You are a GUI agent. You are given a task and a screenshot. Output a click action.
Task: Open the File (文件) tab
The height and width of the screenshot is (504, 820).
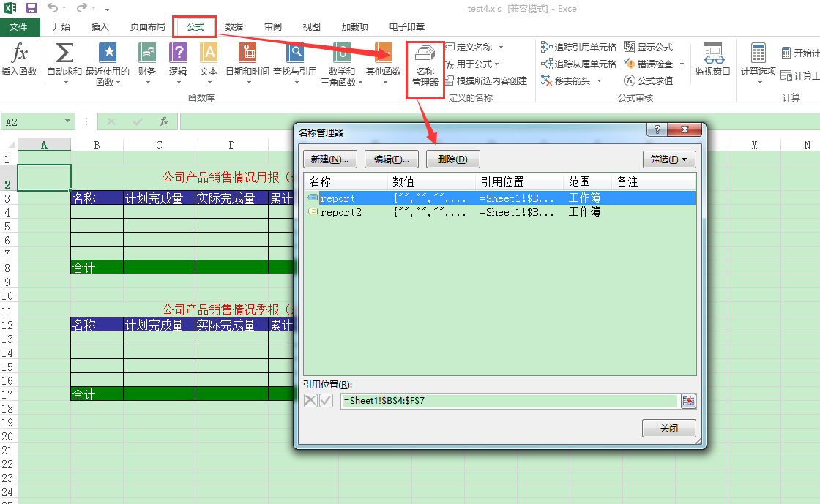pos(18,27)
